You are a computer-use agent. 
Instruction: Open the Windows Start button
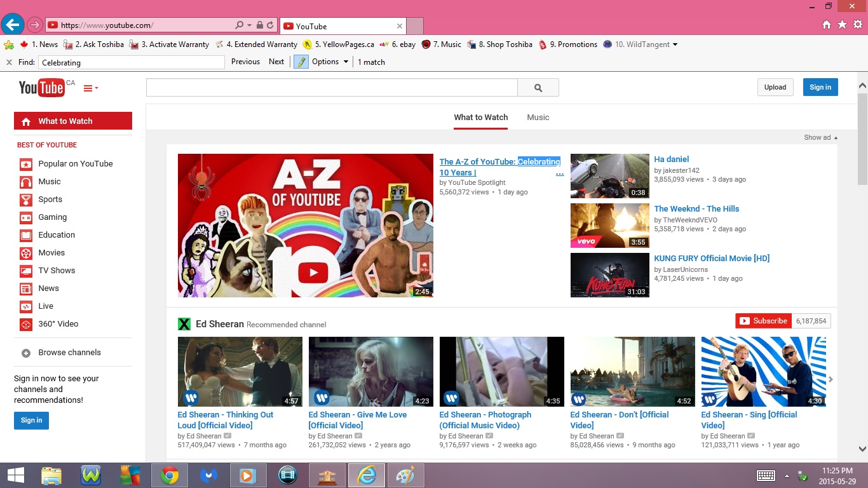[x=15, y=475]
